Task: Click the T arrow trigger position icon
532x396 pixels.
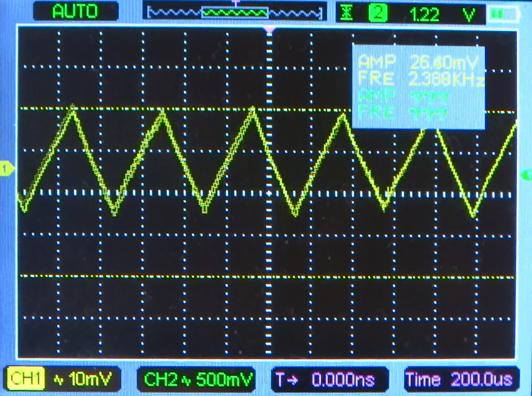Action: [x=287, y=380]
